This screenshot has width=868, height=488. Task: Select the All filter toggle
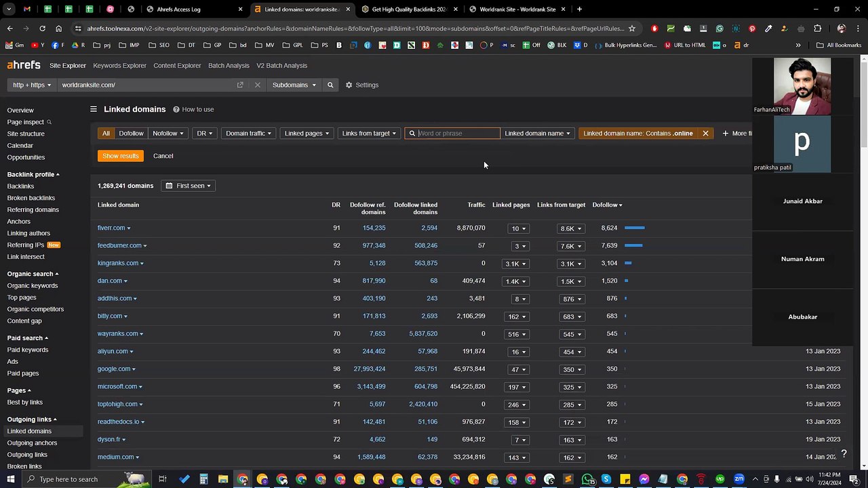106,134
